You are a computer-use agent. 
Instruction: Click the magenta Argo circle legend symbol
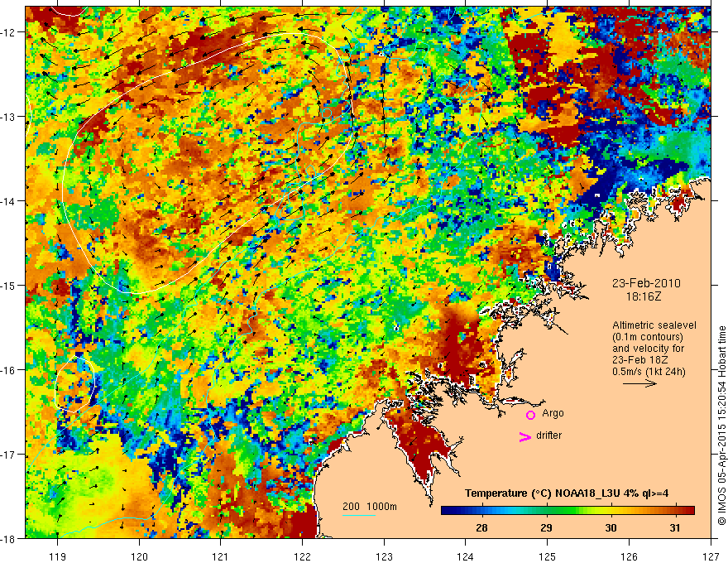[530, 415]
